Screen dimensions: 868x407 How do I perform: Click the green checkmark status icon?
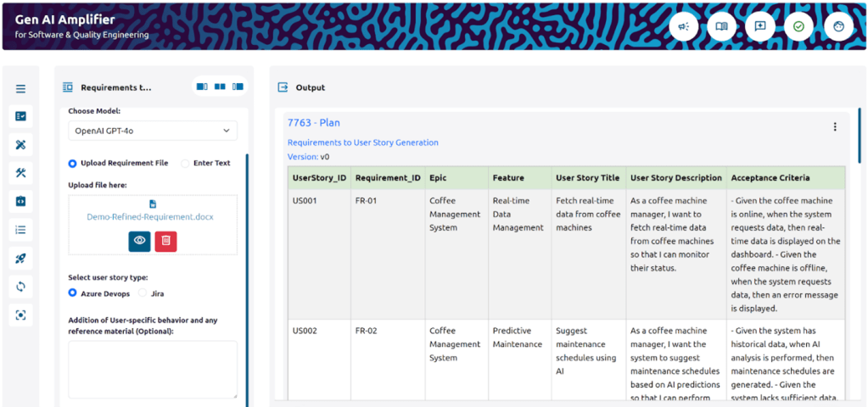click(x=798, y=26)
